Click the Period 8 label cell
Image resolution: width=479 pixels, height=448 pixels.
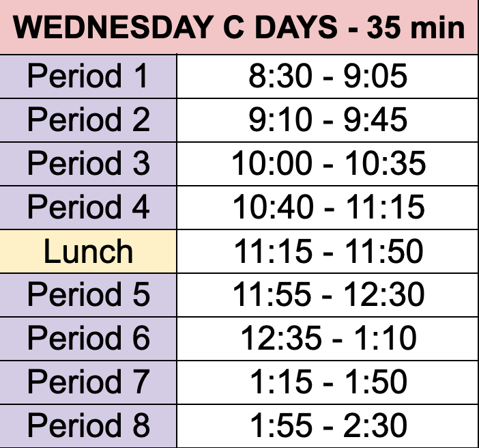(88, 426)
